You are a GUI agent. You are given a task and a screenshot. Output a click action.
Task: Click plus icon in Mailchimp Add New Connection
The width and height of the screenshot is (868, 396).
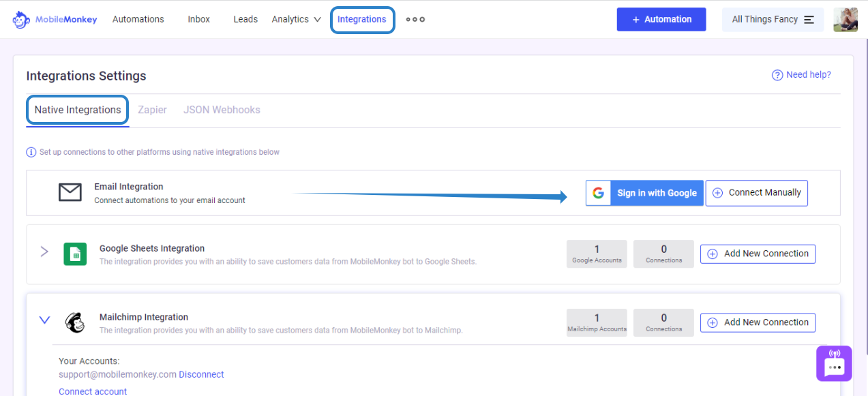[x=713, y=322]
